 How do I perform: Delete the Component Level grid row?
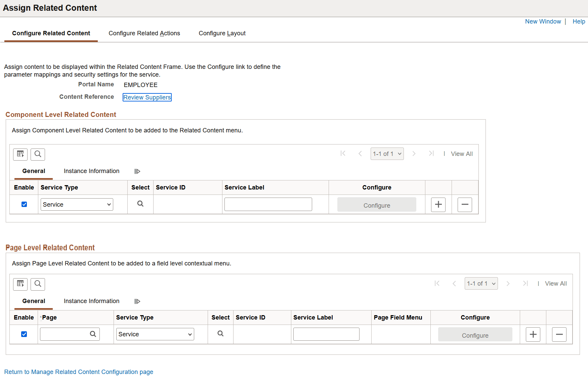[465, 205]
